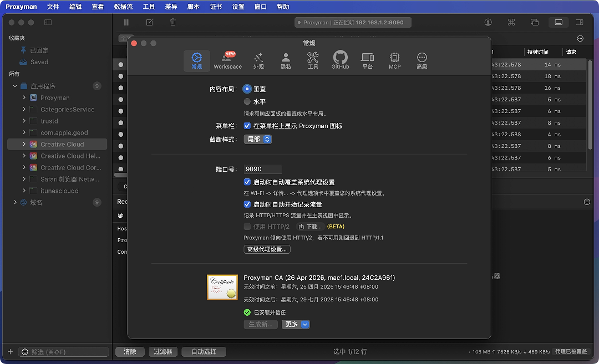Open the 高级 preferences tab
The width and height of the screenshot is (599, 364).
pos(422,60)
